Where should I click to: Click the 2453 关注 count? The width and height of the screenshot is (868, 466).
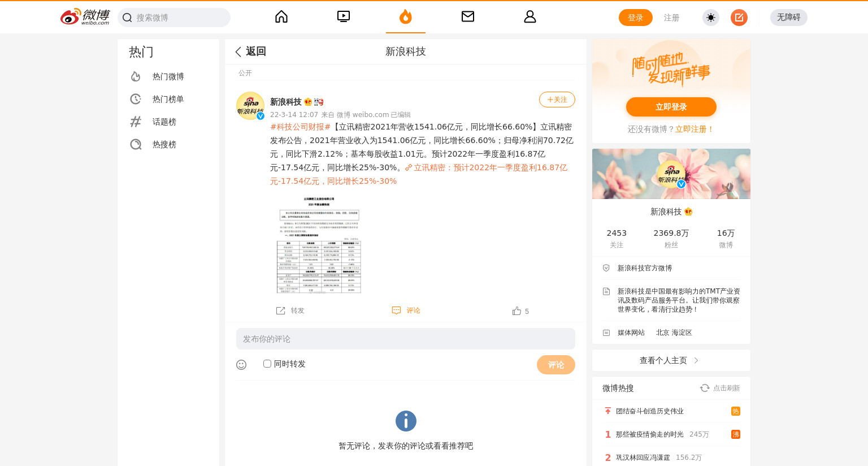[617, 238]
